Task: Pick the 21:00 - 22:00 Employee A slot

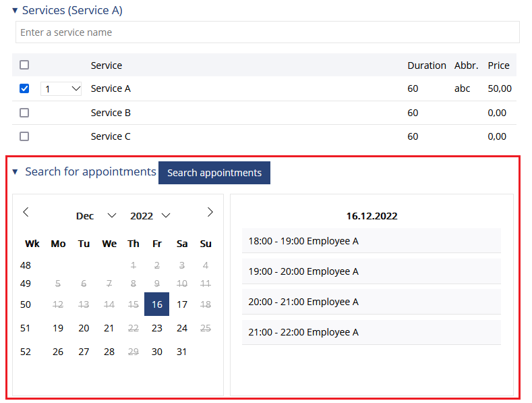Action: (372, 332)
